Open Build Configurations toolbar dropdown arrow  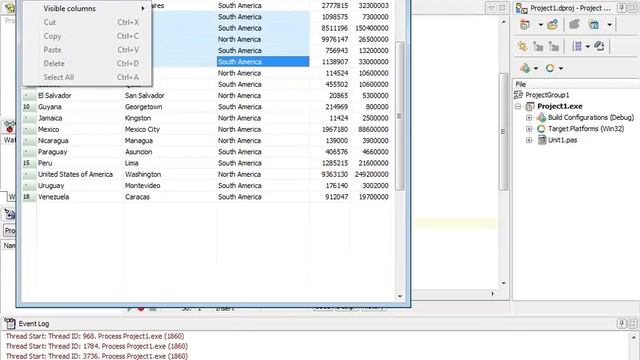coord(536,69)
